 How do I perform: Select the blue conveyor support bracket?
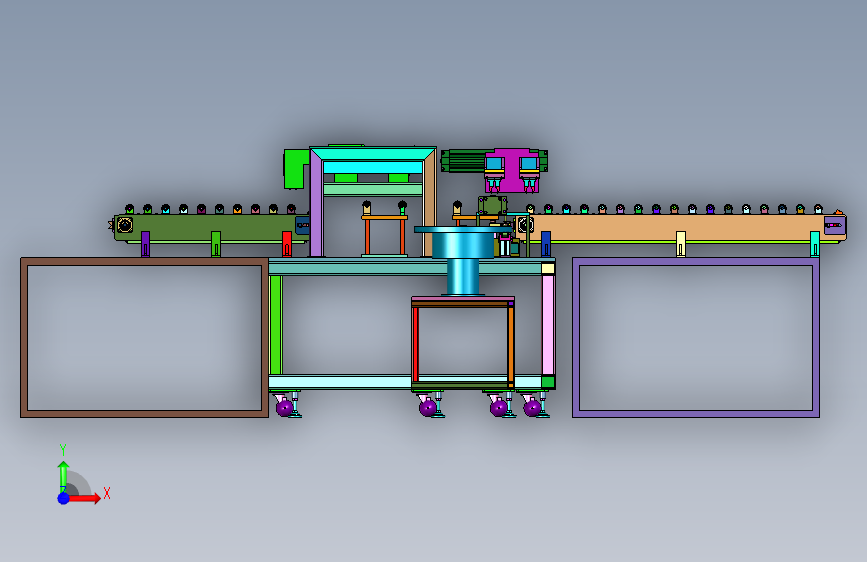click(546, 244)
